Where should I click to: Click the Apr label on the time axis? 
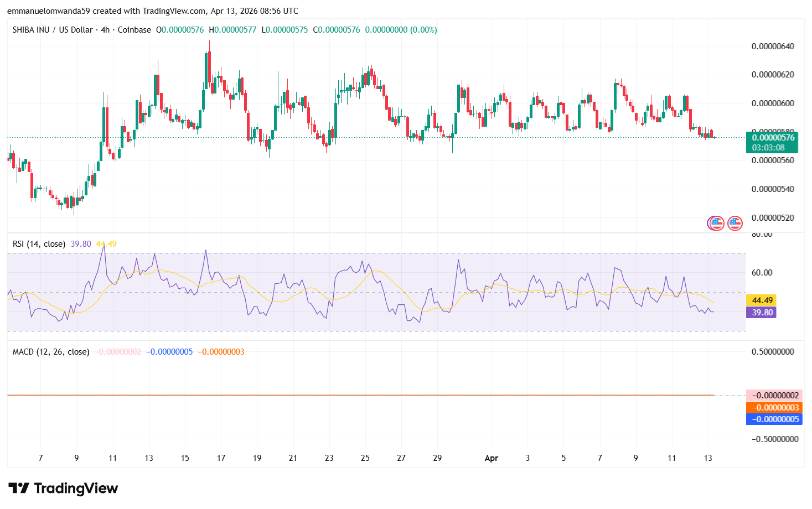[x=491, y=458]
